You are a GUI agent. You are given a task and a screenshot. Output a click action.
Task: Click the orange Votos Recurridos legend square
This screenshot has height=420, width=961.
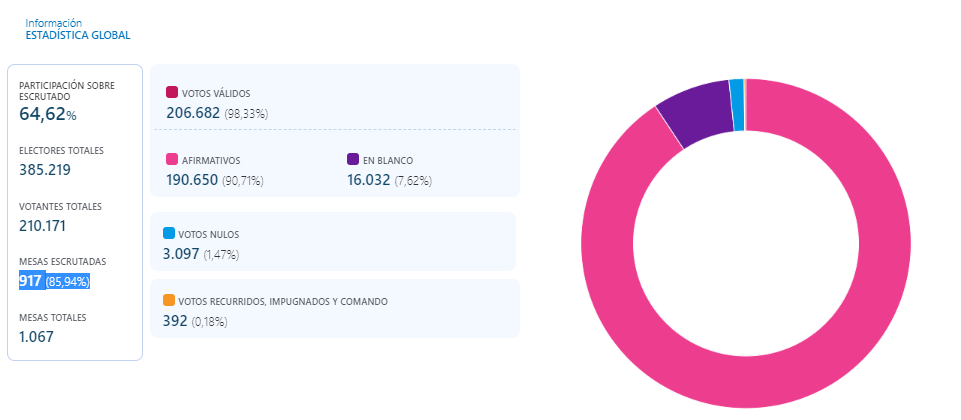click(168, 300)
